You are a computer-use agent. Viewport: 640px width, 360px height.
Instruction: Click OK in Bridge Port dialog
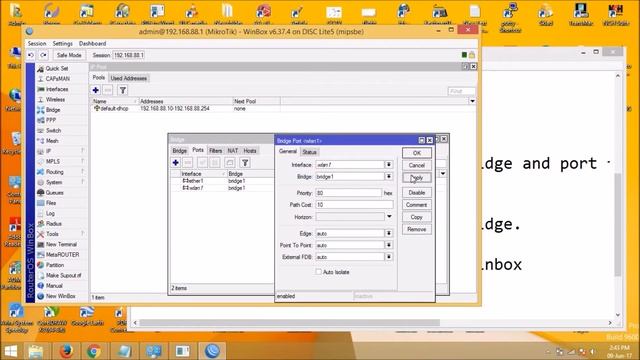(417, 153)
